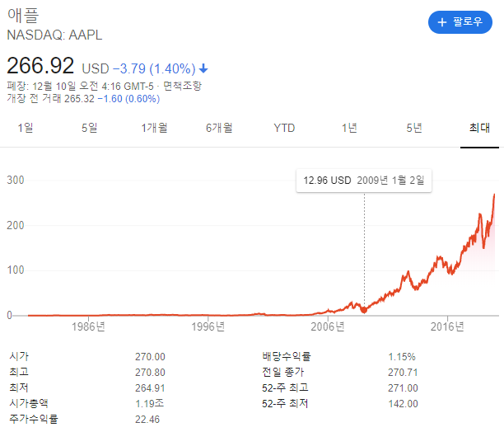Click the 전일 종가 label

pos(282,372)
